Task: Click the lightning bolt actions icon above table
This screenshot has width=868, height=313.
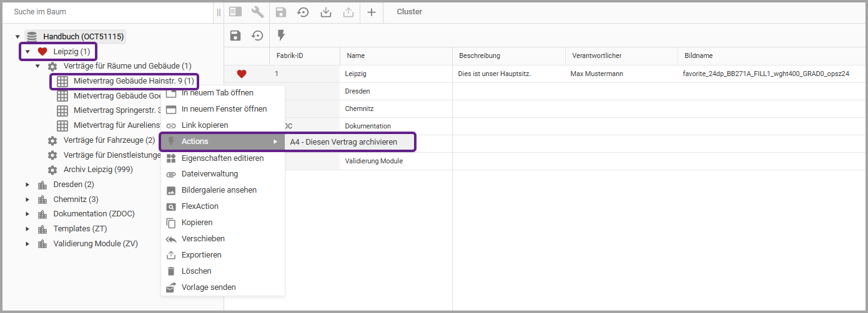Action: [x=281, y=36]
